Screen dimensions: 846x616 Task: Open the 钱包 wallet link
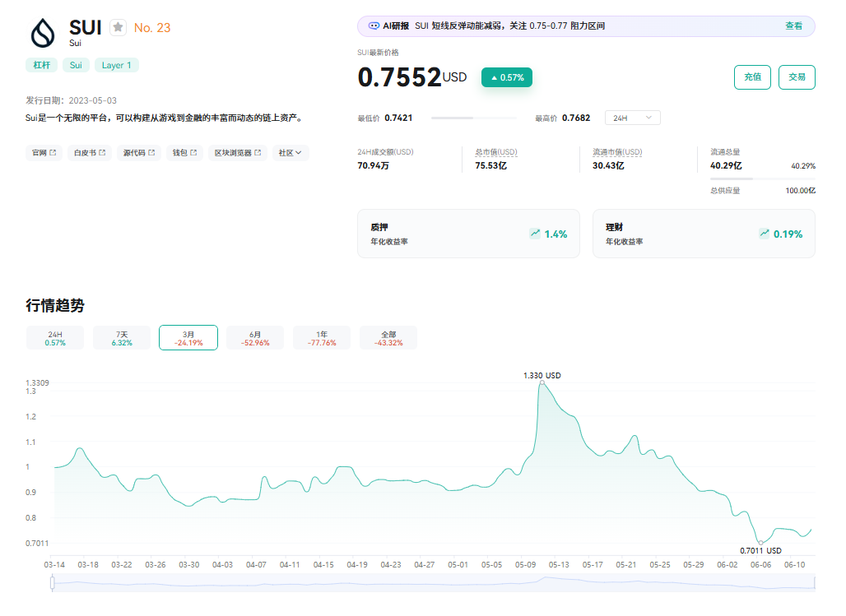click(184, 153)
